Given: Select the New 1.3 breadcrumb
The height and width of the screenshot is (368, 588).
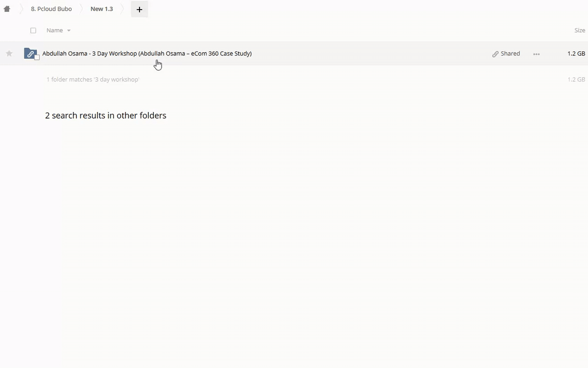Looking at the screenshot, I should [x=101, y=9].
